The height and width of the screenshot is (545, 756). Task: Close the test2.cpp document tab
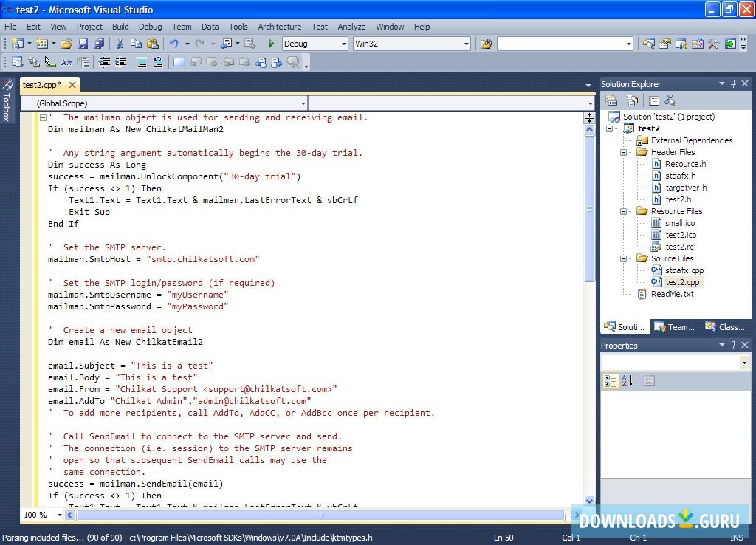point(72,85)
